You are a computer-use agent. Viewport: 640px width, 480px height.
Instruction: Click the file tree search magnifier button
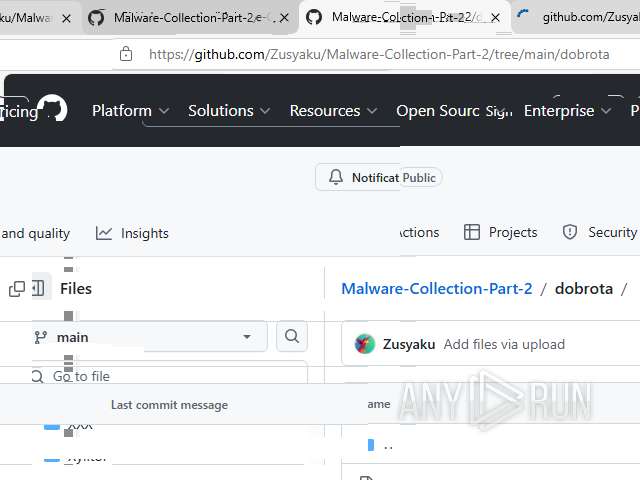(x=292, y=336)
